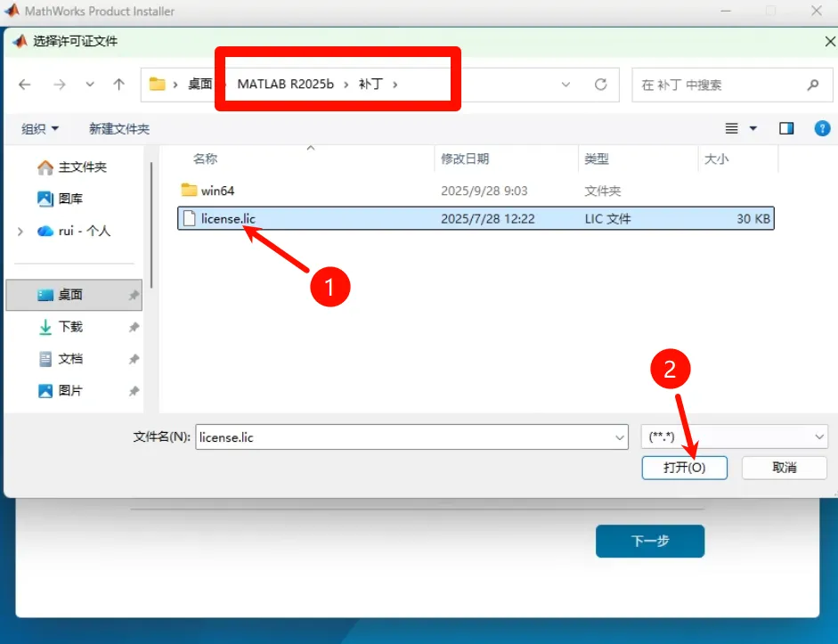Select the MATLAB R2025b breadcrumb
This screenshot has height=644, width=838.
click(285, 84)
